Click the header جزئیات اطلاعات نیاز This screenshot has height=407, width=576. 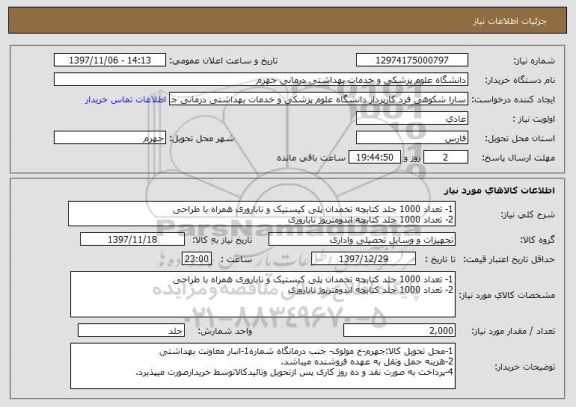pos(510,21)
